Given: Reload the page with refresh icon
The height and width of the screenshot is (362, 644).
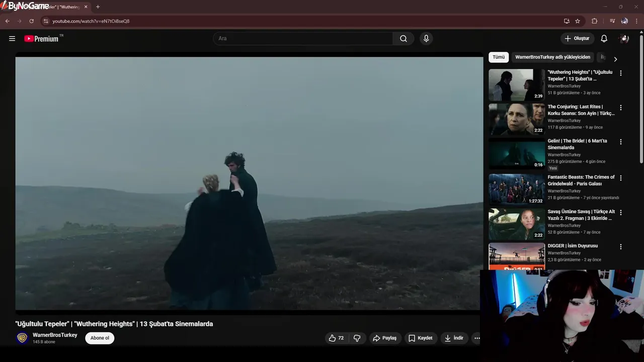Looking at the screenshot, I should [31, 21].
